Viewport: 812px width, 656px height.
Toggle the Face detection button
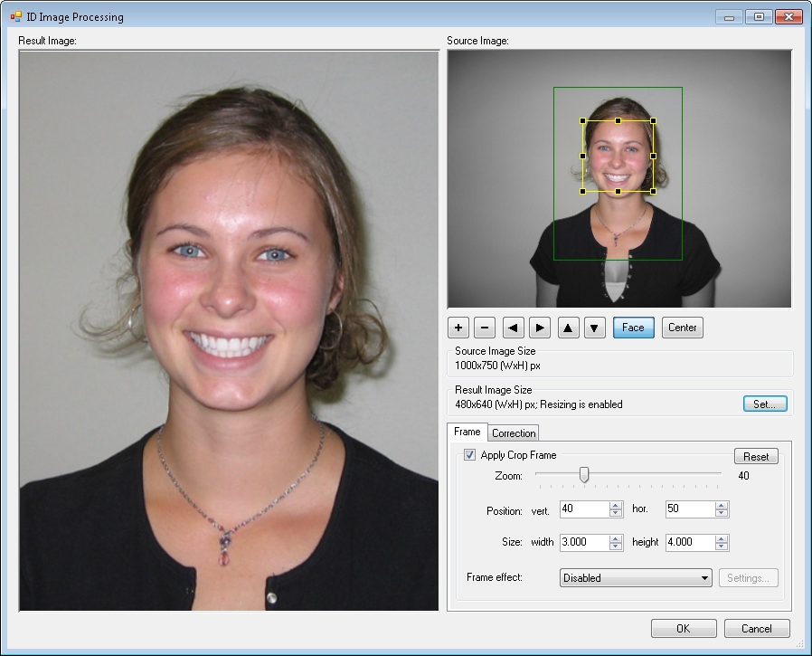[633, 328]
